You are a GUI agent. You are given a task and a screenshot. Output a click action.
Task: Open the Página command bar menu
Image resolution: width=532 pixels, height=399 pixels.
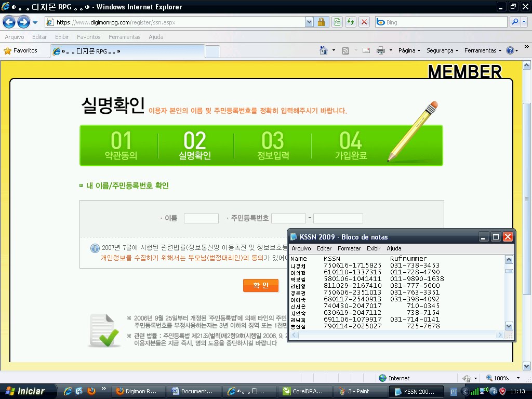coord(409,50)
